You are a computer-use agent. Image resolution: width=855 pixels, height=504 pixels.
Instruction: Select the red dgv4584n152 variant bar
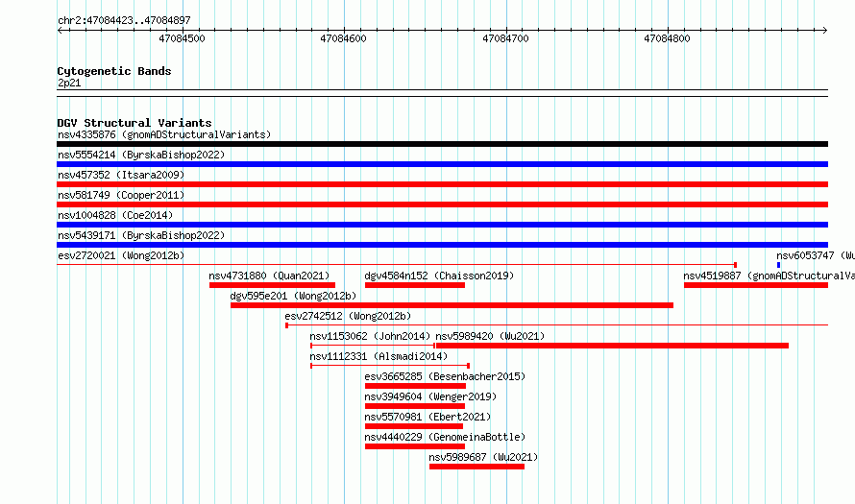[x=415, y=285]
